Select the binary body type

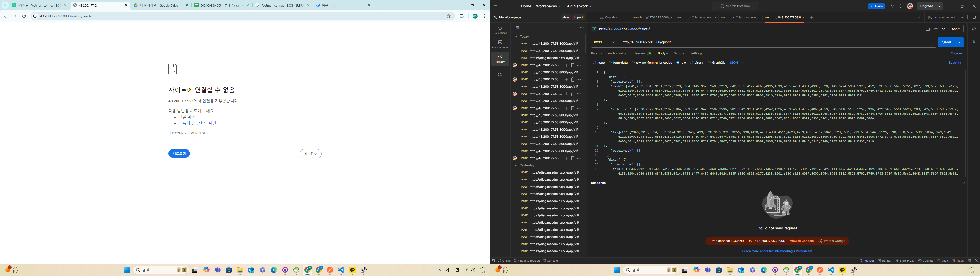pyautogui.click(x=696, y=63)
